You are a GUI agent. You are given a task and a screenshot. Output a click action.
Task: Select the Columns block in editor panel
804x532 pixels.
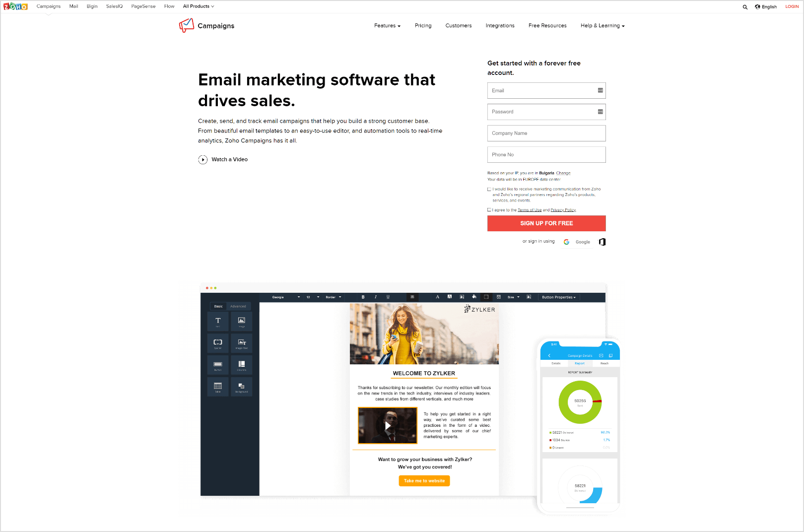click(242, 365)
